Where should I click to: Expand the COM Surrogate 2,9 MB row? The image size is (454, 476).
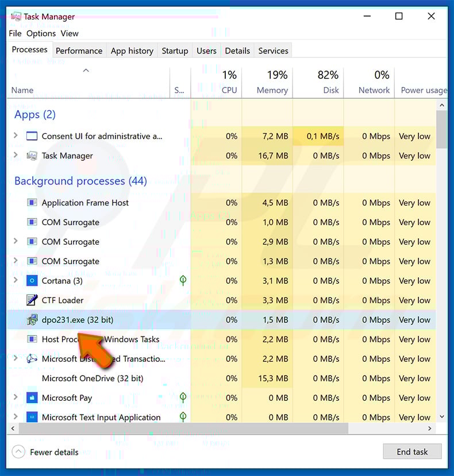[x=16, y=241]
